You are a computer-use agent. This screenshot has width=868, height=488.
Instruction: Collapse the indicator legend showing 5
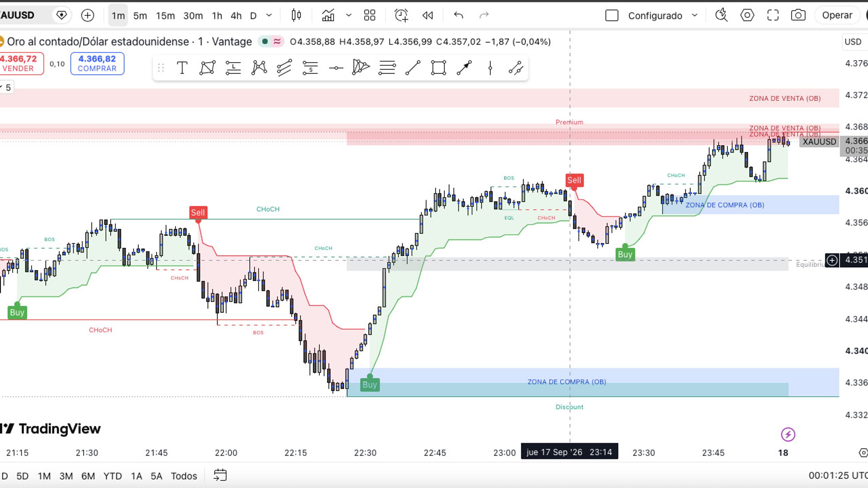(6, 88)
